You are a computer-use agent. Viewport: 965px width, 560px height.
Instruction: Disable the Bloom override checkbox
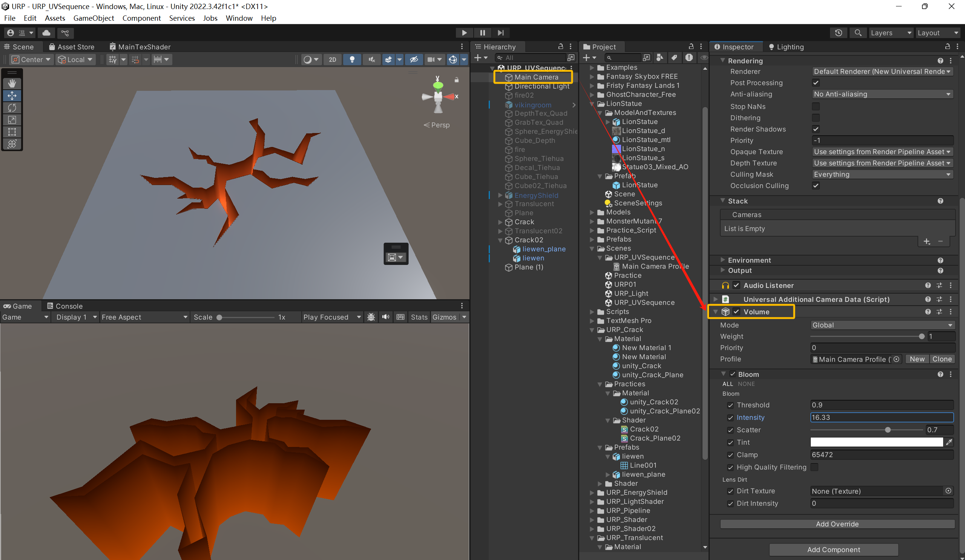pos(733,374)
